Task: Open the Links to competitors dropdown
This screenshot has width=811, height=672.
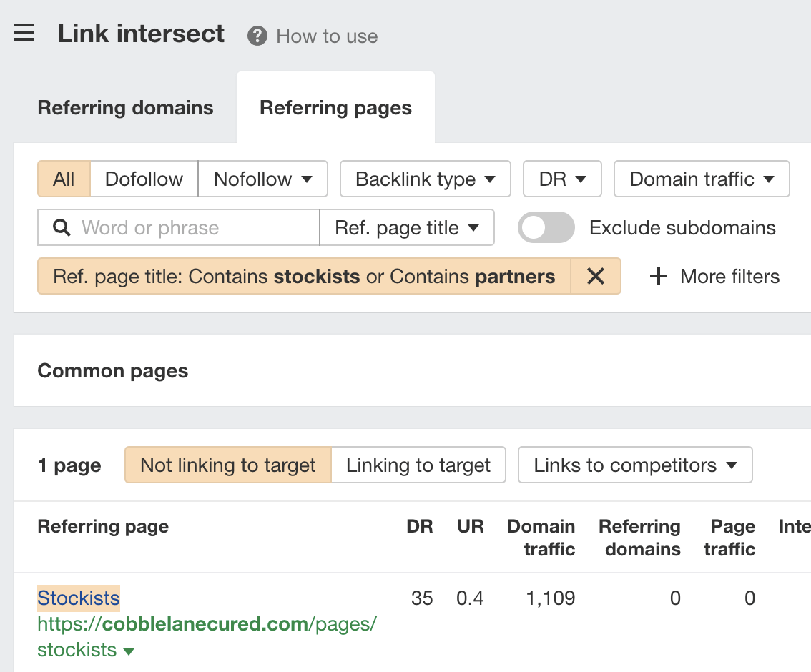Action: click(634, 465)
